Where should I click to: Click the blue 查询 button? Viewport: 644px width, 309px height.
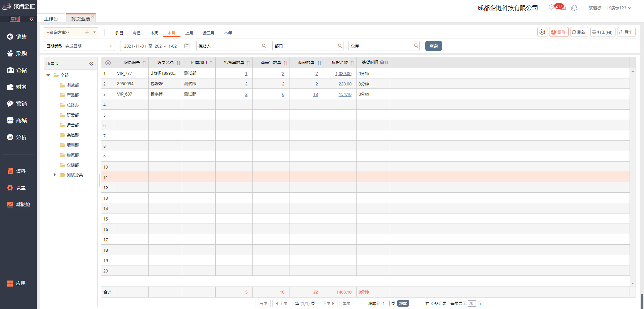[x=433, y=46]
